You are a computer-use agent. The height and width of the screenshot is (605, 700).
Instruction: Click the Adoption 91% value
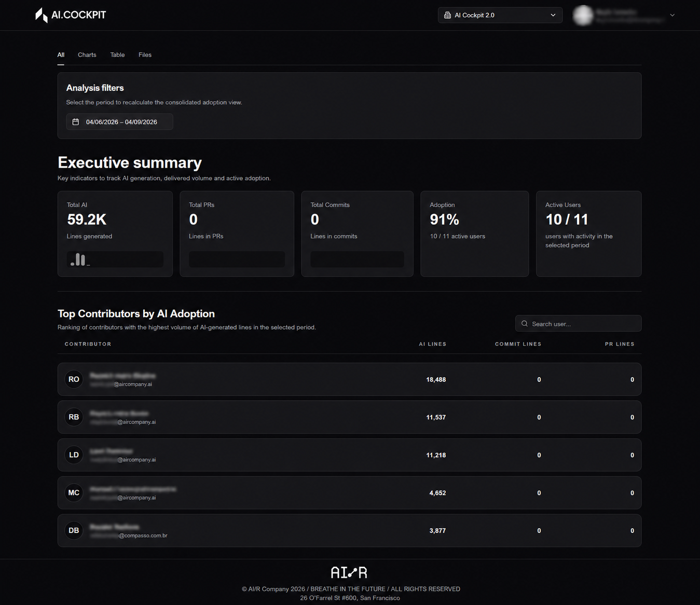(444, 219)
